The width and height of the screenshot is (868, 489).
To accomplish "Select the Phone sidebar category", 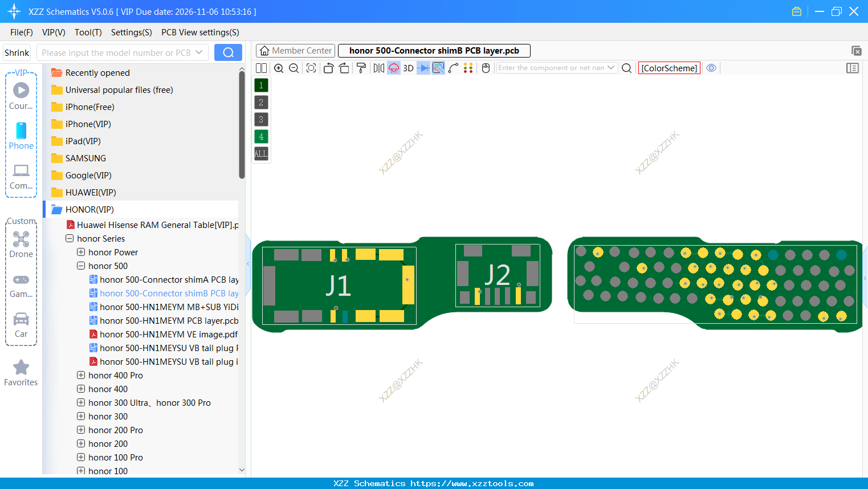I will point(21,136).
